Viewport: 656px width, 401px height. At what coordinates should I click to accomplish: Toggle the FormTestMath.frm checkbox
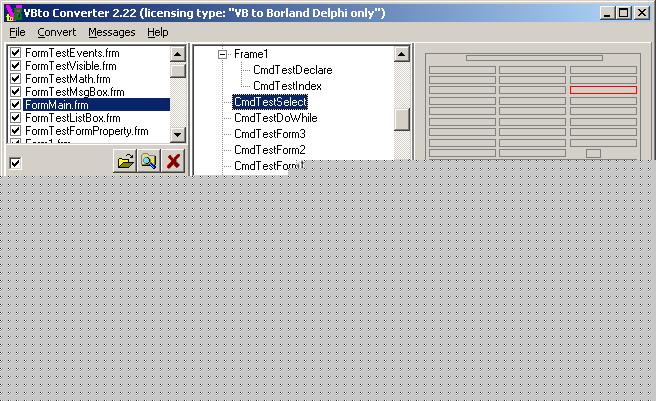(15, 79)
